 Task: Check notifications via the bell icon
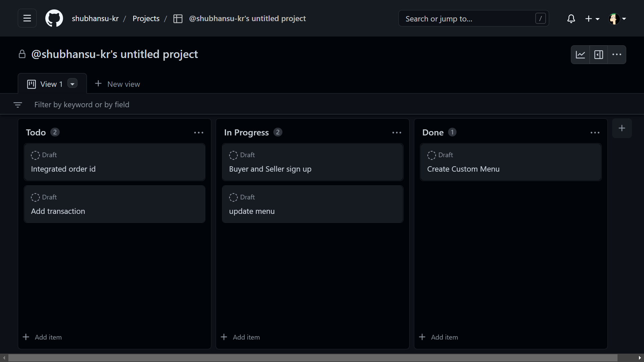[x=571, y=19]
